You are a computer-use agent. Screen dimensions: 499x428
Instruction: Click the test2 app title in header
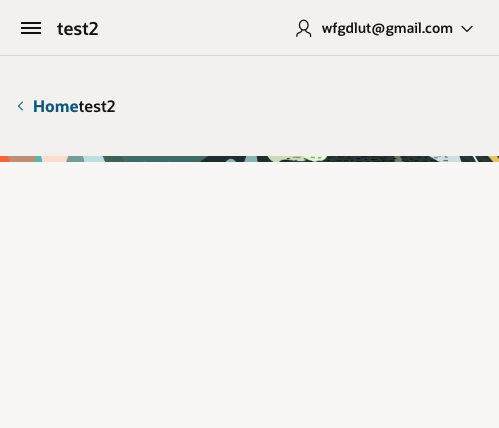click(x=78, y=29)
